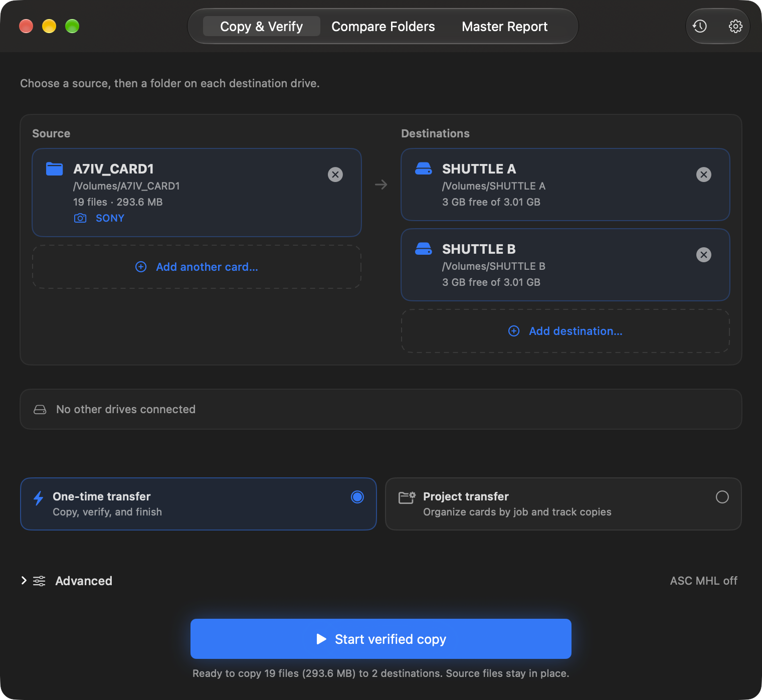Click the plus icon beside Add another card
Viewport: 762px width, 700px height.
(141, 267)
